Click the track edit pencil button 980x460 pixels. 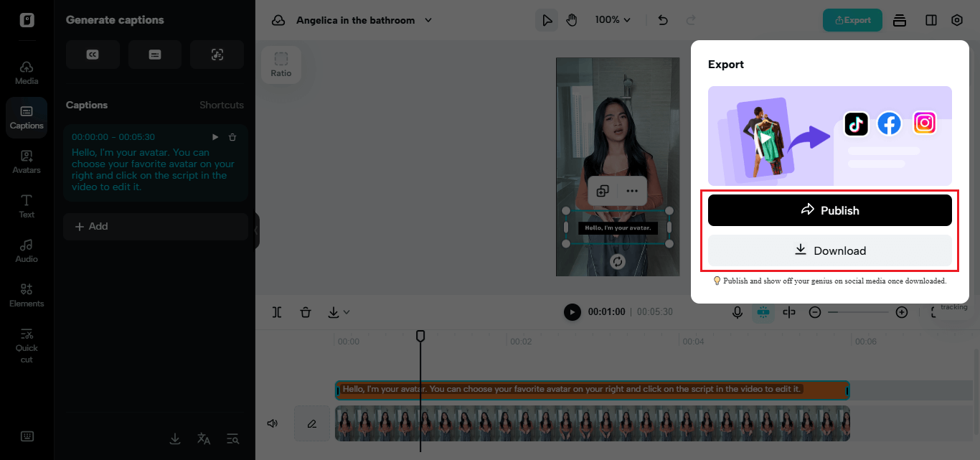[x=312, y=423]
